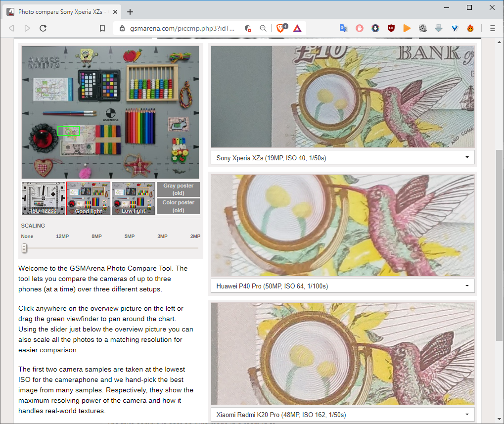Viewport: 504px width, 424px height.
Task: View site security lock info
Action: tap(122, 28)
